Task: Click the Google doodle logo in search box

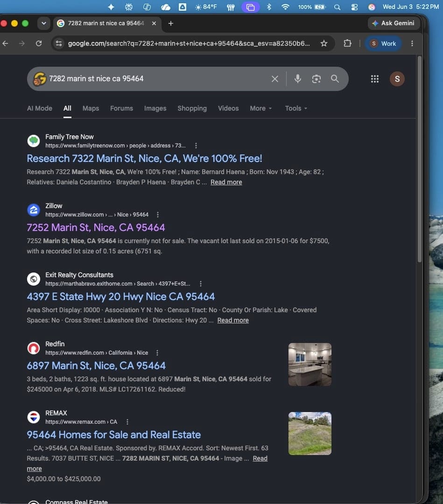Action: (40, 79)
